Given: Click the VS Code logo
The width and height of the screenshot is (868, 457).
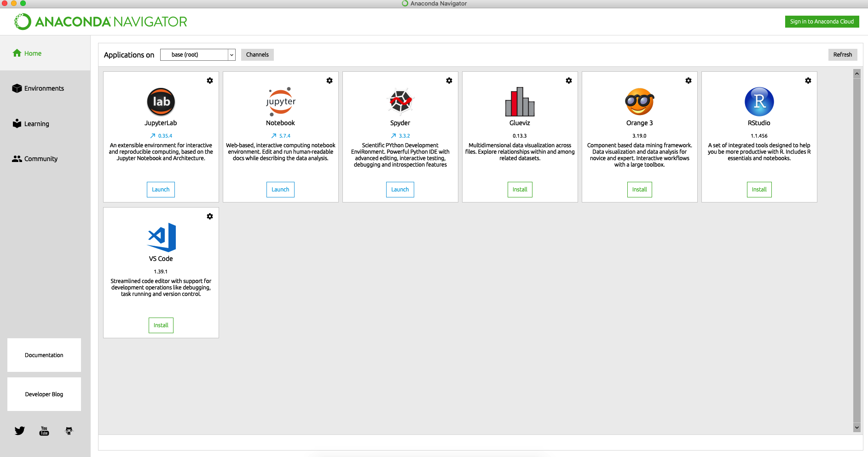Looking at the screenshot, I should [162, 237].
